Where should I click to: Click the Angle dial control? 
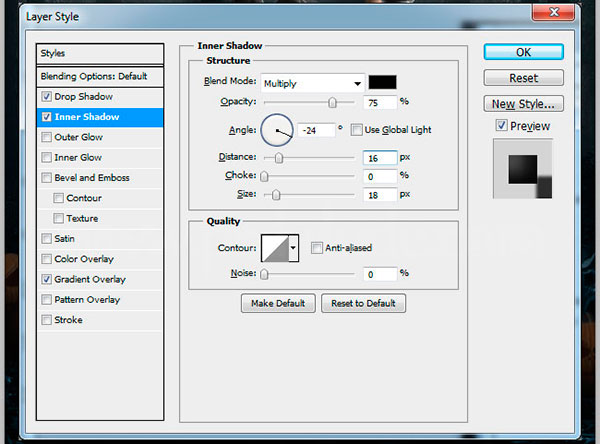277,130
